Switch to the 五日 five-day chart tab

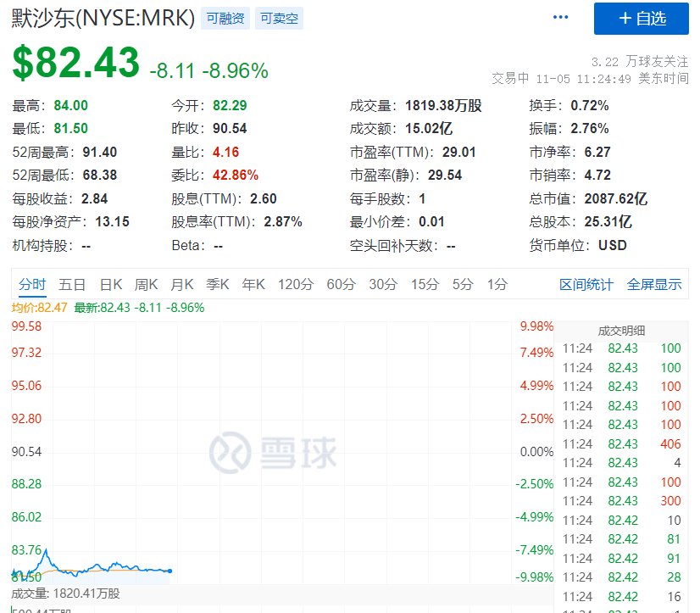pyautogui.click(x=72, y=285)
